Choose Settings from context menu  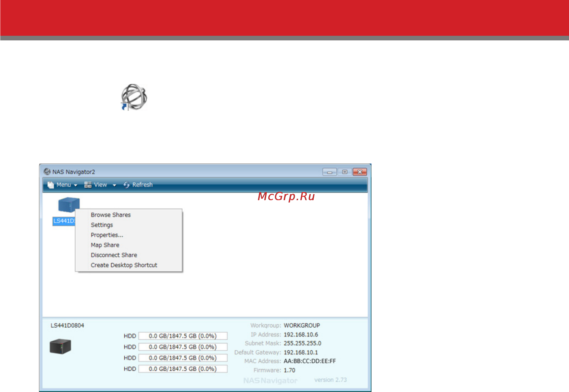[102, 225]
